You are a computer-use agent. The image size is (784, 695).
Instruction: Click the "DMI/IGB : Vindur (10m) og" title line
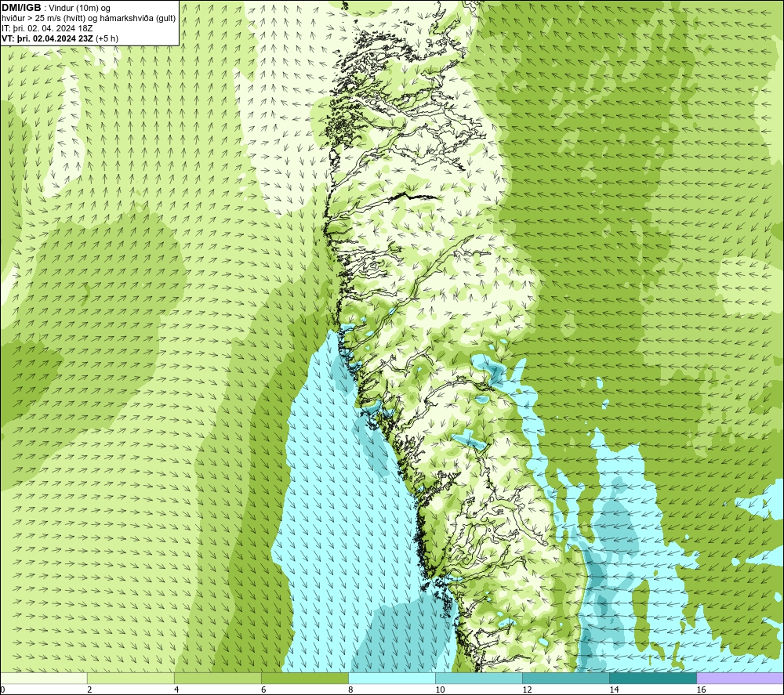point(56,8)
